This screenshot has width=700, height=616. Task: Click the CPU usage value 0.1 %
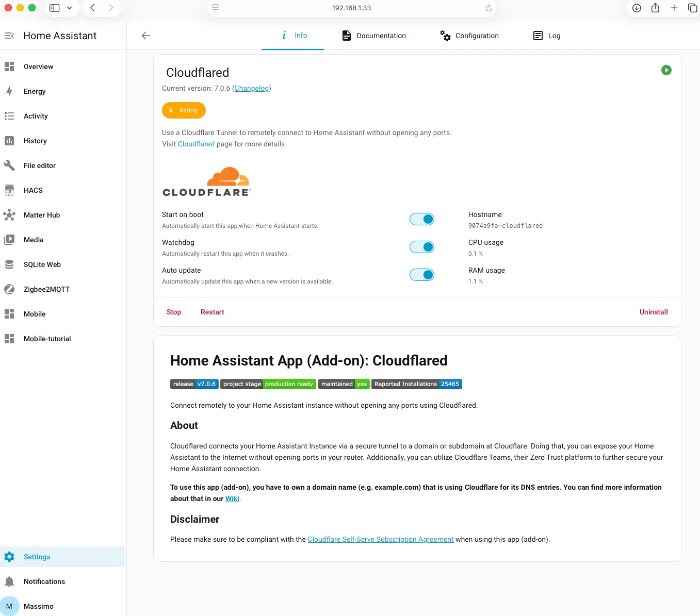tap(476, 254)
